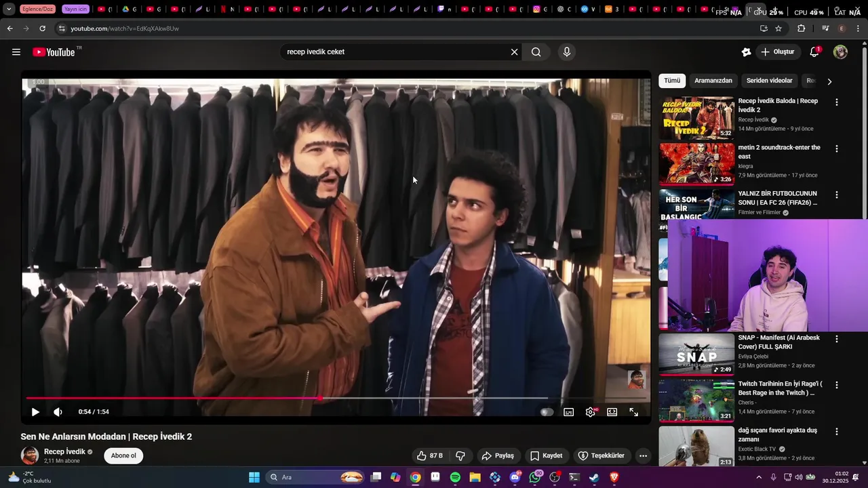Screen dimensions: 868x488
Task: Show more filter chips with right arrow
Action: pos(829,81)
